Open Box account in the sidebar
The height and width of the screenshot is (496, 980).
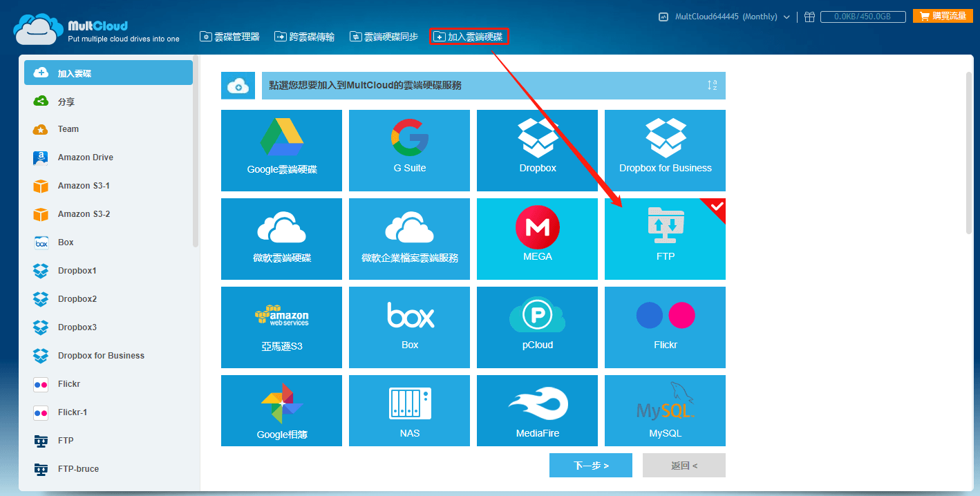[x=109, y=242]
